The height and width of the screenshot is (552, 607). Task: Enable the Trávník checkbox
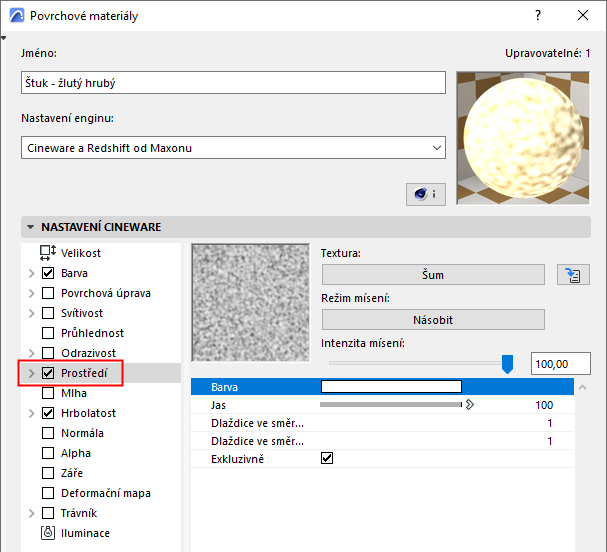[48, 513]
